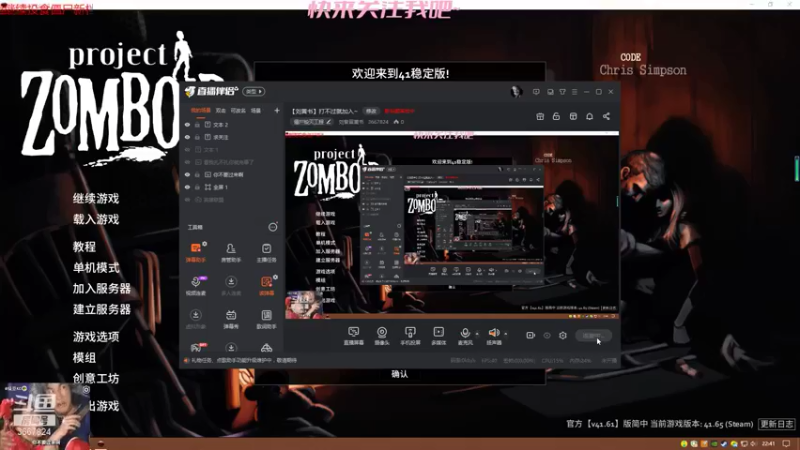Toggle the lock on the 求关注 source
This screenshot has width=800, height=450.
(197, 137)
